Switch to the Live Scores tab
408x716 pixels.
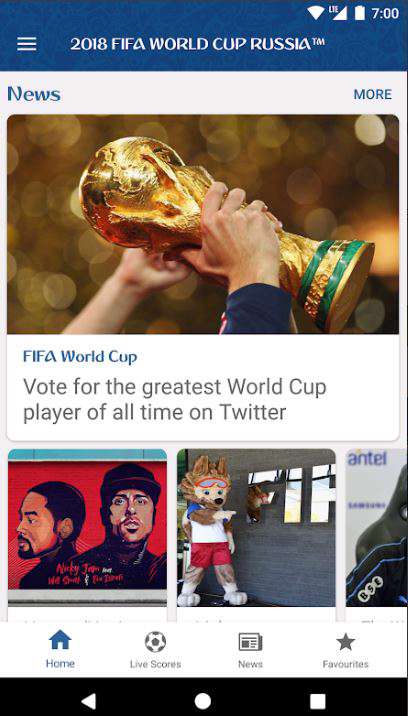click(x=155, y=664)
